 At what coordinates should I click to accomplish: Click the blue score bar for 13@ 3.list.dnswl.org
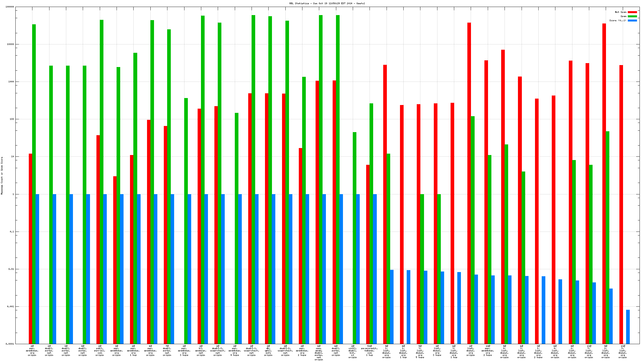(x=628, y=327)
